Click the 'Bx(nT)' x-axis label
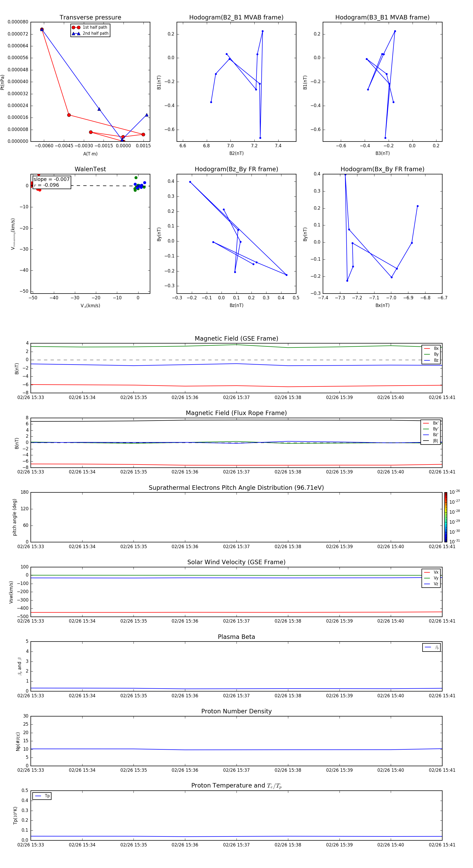The image size is (473, 868). (x=382, y=305)
